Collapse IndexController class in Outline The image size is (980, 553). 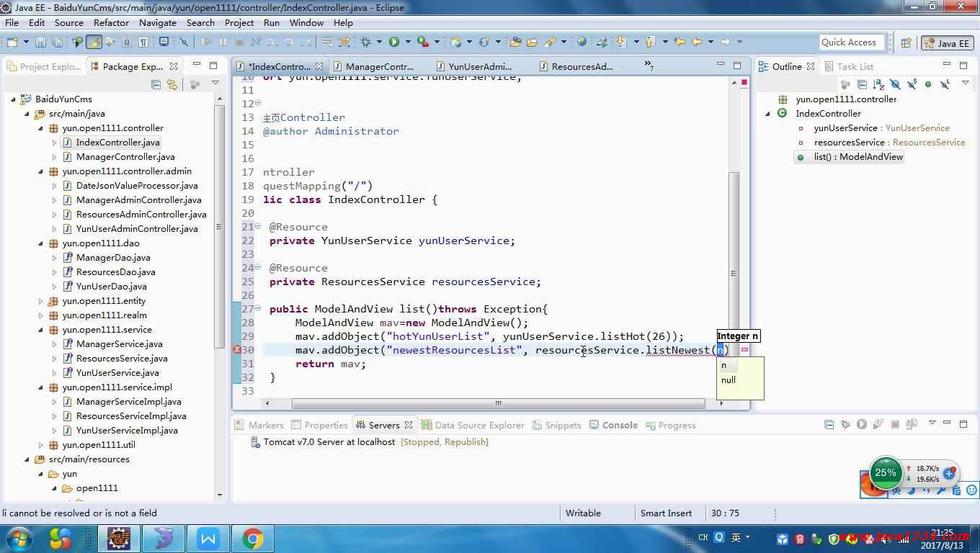[x=767, y=114]
